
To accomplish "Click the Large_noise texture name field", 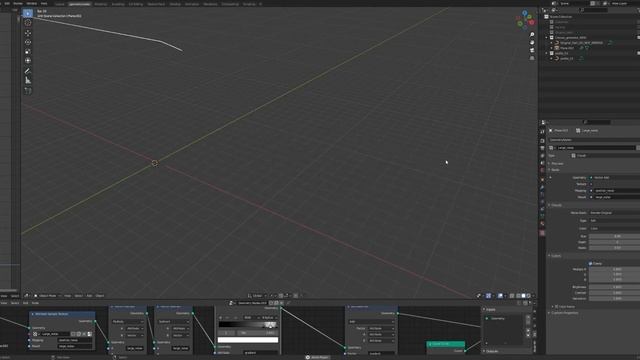I will click(595, 148).
